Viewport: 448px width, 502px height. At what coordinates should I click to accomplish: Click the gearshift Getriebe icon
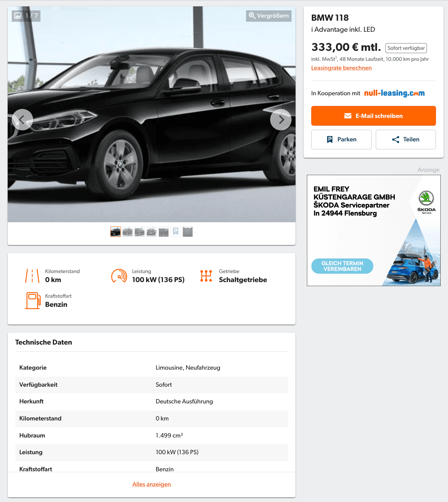(x=206, y=276)
